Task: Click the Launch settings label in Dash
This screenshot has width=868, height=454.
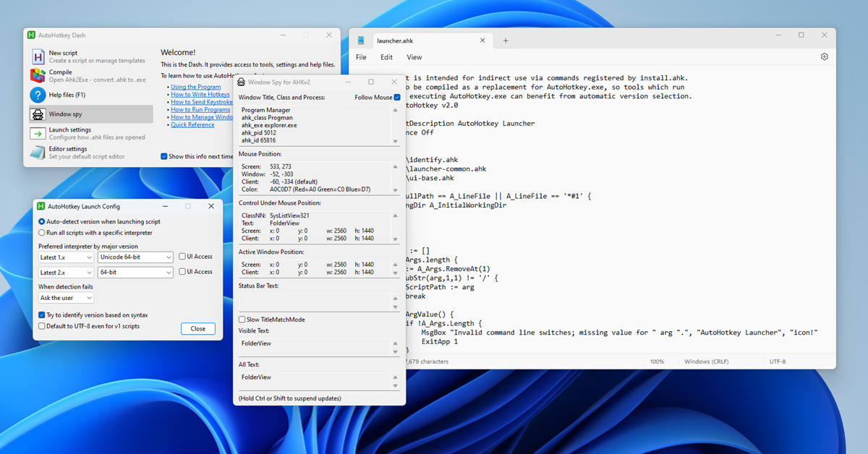Action: point(70,130)
